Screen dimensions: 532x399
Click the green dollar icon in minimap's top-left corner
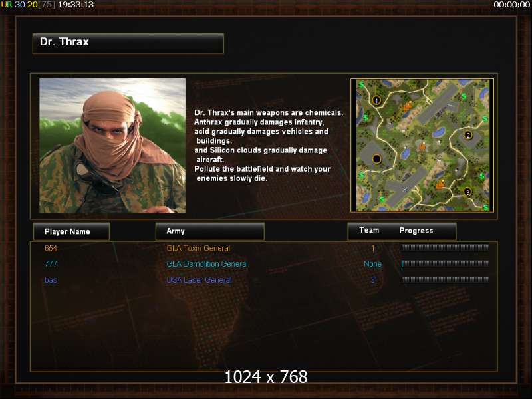(361, 84)
